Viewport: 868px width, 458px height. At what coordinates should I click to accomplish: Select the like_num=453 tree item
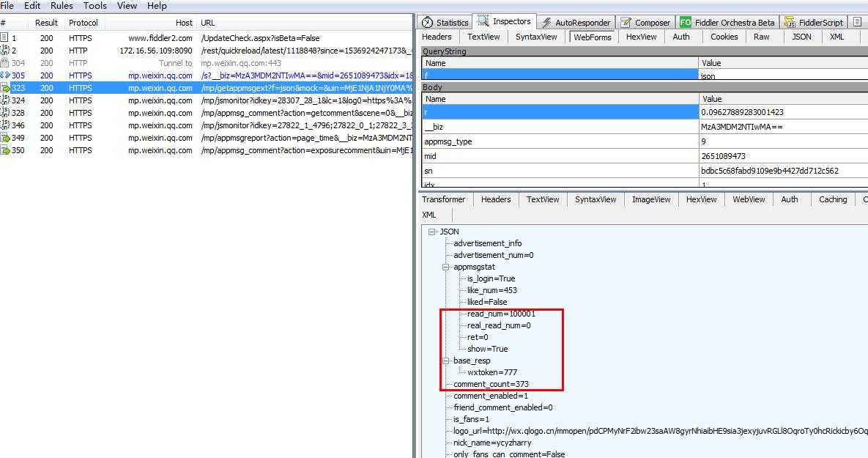pos(492,290)
